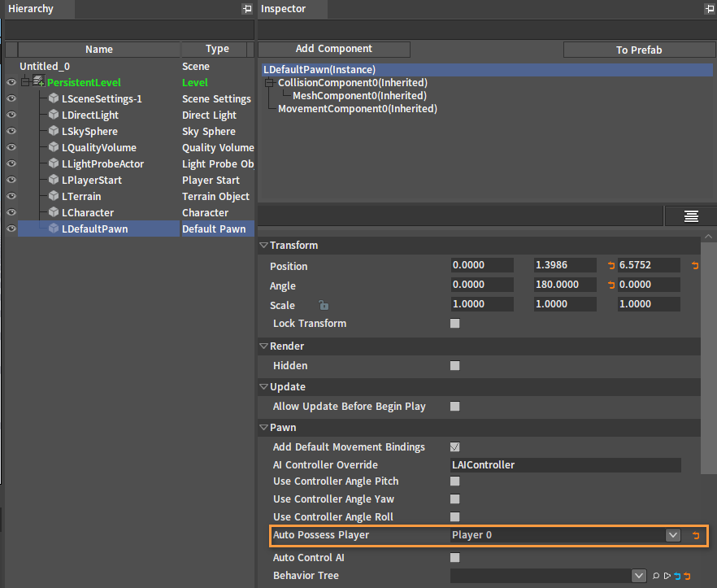
Task: Click the pin icon on the Hierarchy panel
Action: (247, 9)
